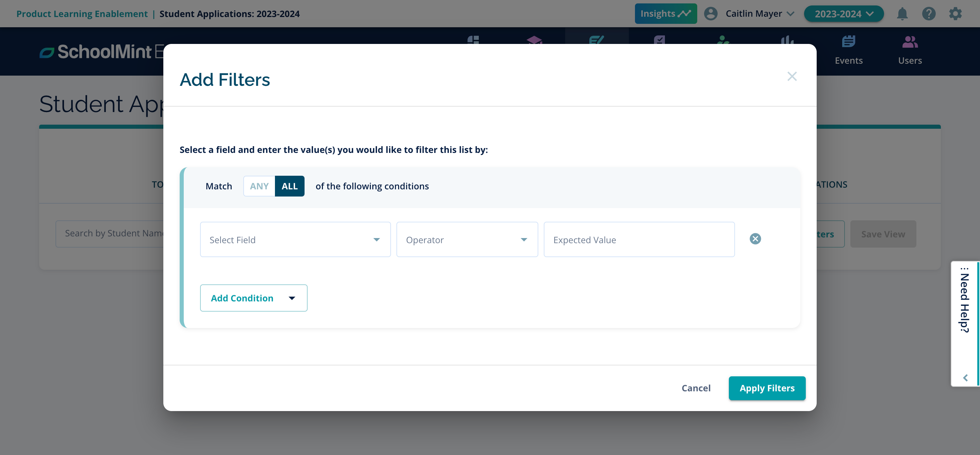Image resolution: width=980 pixels, height=455 pixels.
Task: Close the Add Filters dialog
Action: click(792, 77)
